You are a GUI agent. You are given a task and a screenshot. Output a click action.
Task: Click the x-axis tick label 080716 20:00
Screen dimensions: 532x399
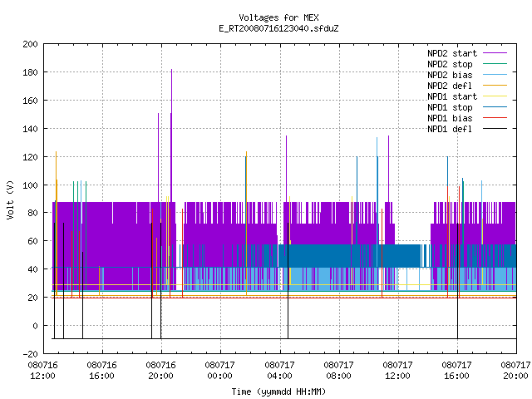[x=160, y=371]
